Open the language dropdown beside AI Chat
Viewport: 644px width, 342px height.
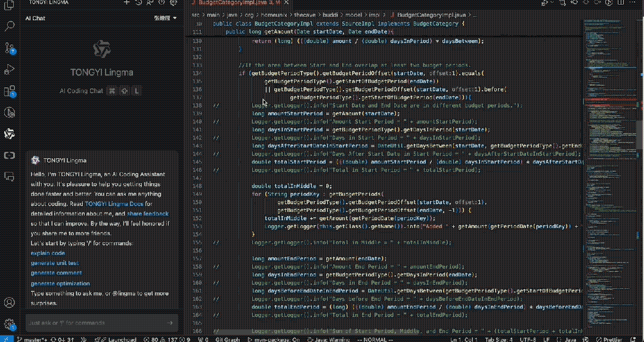pyautogui.click(x=166, y=18)
